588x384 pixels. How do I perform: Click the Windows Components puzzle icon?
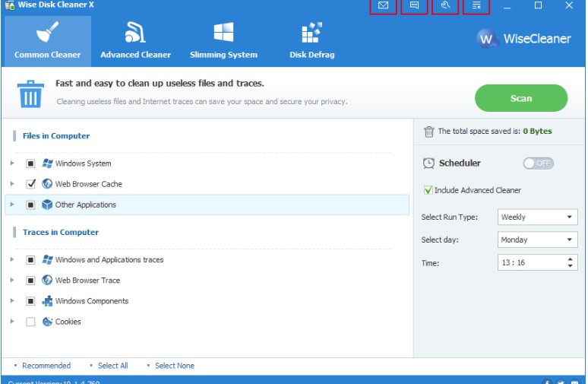coord(47,301)
